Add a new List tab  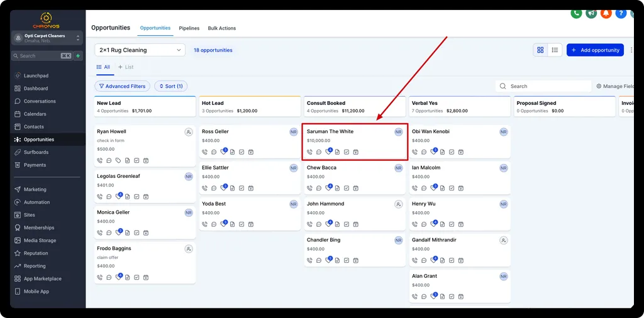click(x=126, y=67)
